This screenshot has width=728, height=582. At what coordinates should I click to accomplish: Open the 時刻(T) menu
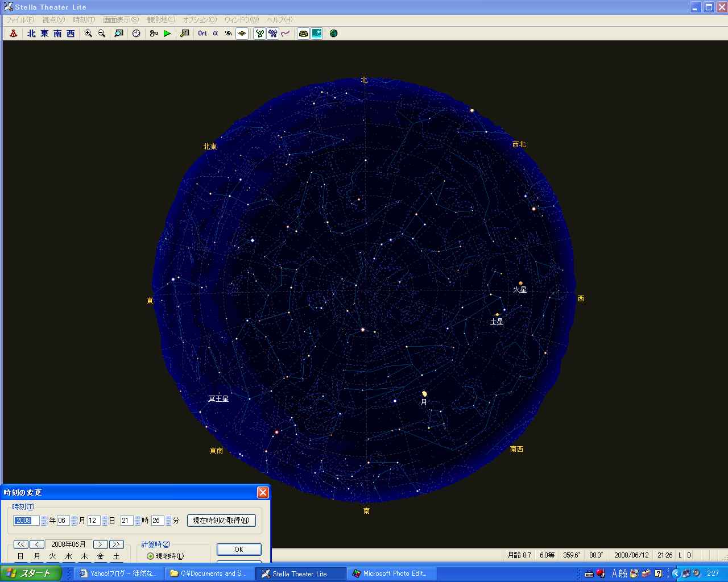coord(84,20)
